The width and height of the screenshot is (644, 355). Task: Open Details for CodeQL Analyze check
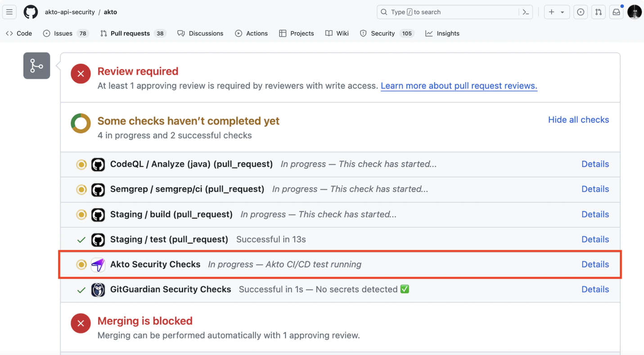click(x=595, y=164)
